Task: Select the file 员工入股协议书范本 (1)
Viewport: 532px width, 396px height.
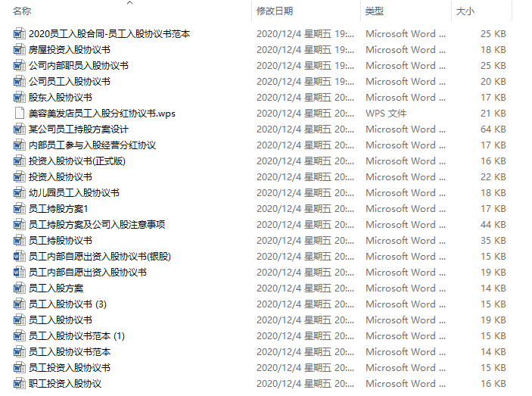Action: pyautogui.click(x=77, y=336)
